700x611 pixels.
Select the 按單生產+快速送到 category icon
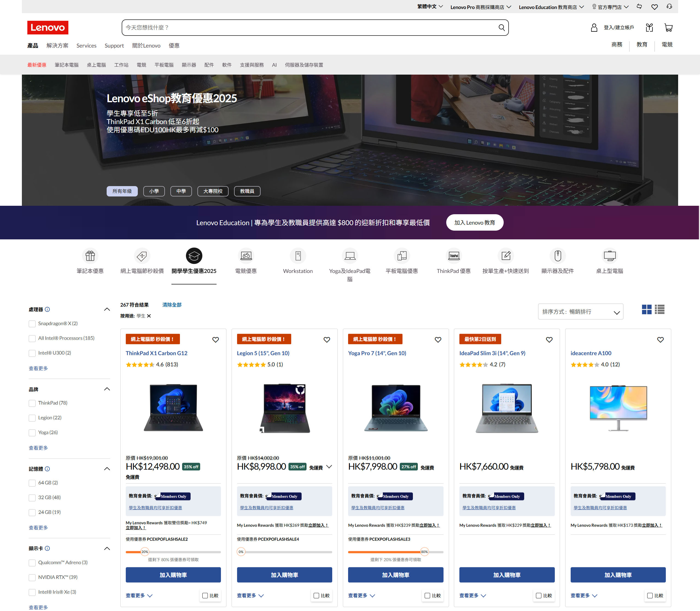506,256
